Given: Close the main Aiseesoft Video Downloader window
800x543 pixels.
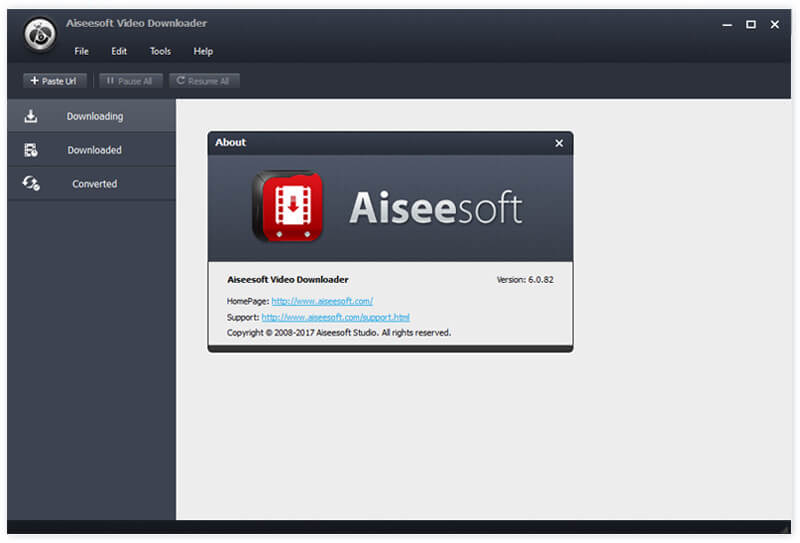Looking at the screenshot, I should [774, 24].
